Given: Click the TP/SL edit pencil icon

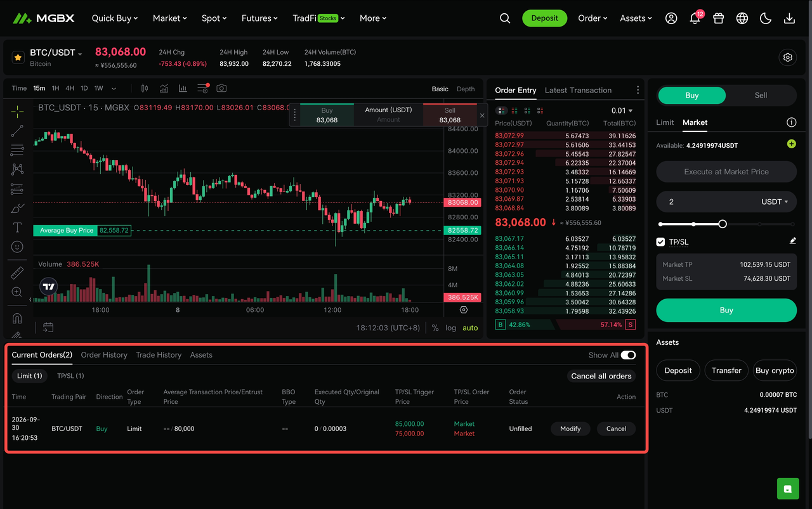Looking at the screenshot, I should point(792,242).
